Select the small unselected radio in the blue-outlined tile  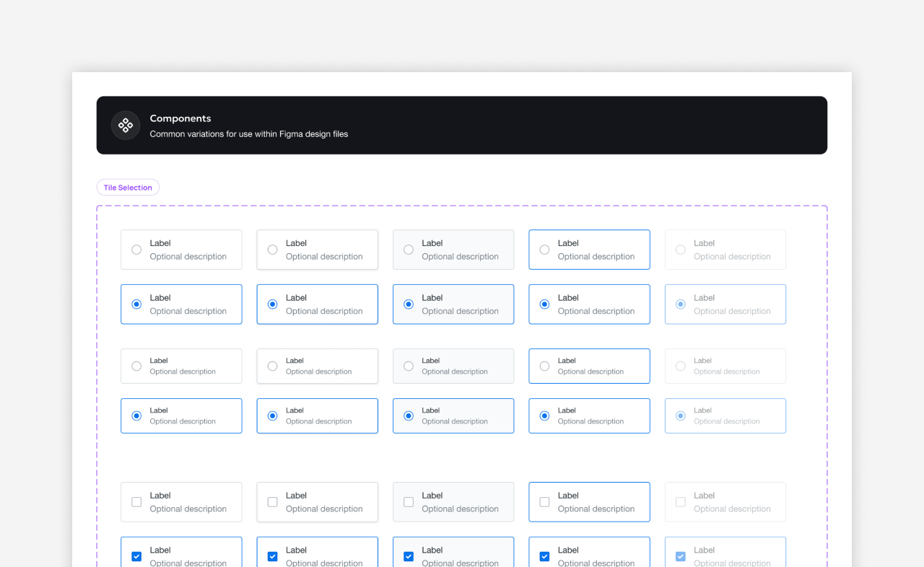pos(544,366)
